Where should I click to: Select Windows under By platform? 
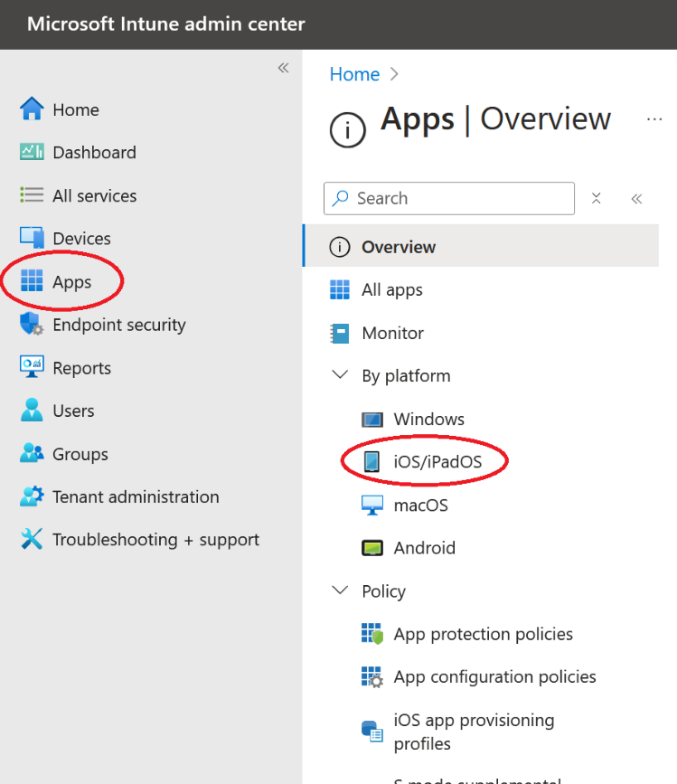coord(429,419)
